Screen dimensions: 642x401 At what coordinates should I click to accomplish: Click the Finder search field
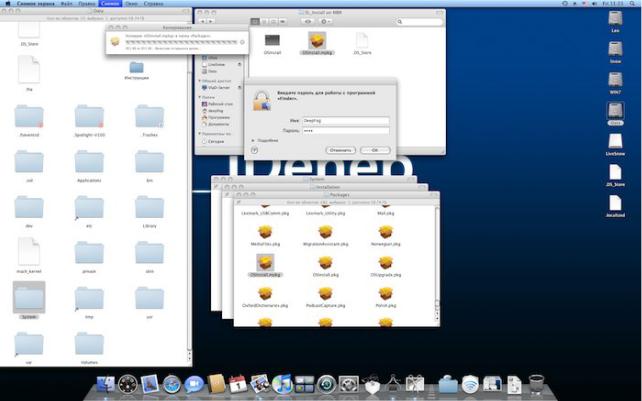(419, 21)
